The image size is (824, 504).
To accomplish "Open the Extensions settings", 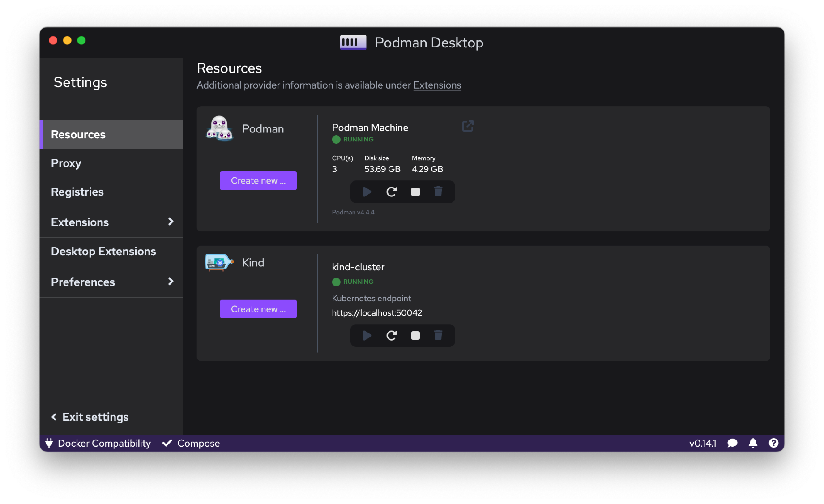I will click(111, 222).
